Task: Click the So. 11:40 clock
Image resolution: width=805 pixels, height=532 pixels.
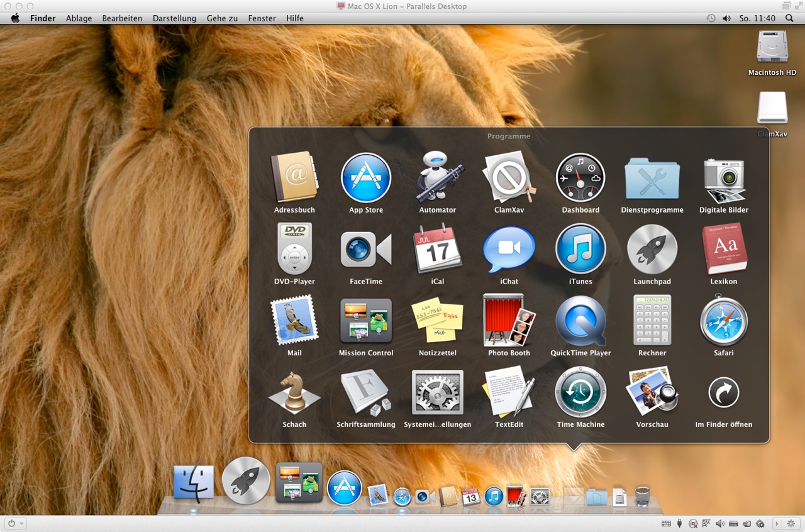Action: click(x=757, y=18)
